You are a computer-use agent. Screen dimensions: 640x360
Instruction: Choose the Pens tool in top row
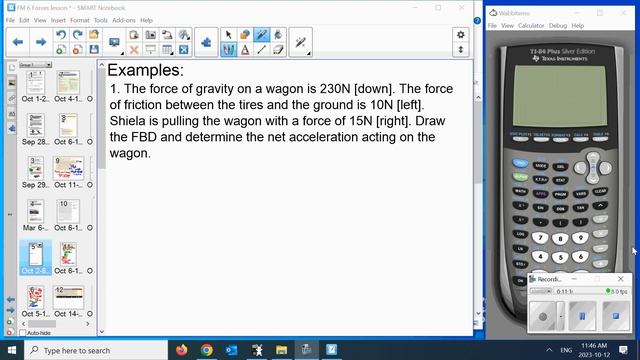262,35
